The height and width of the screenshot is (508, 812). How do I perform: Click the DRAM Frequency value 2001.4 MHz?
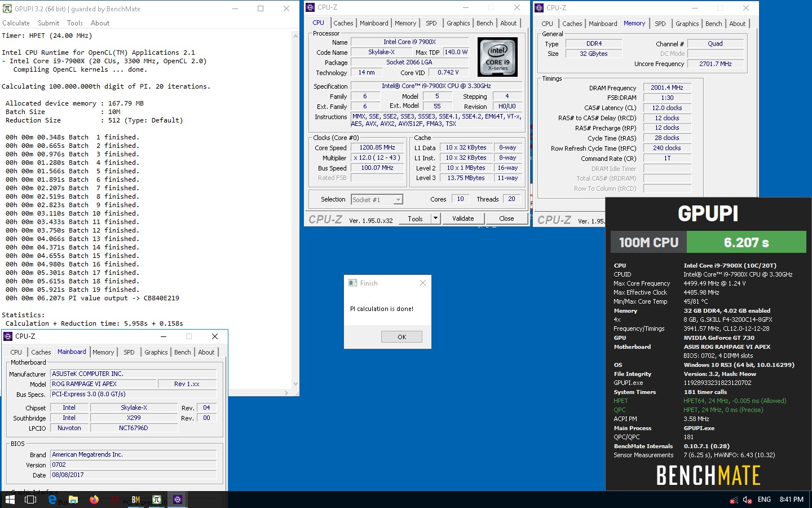pos(667,88)
